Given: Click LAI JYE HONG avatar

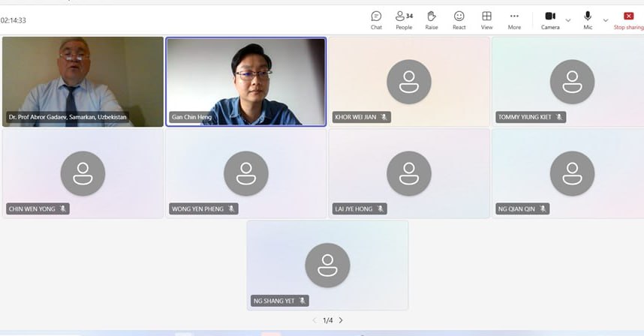Looking at the screenshot, I should pos(409,173).
